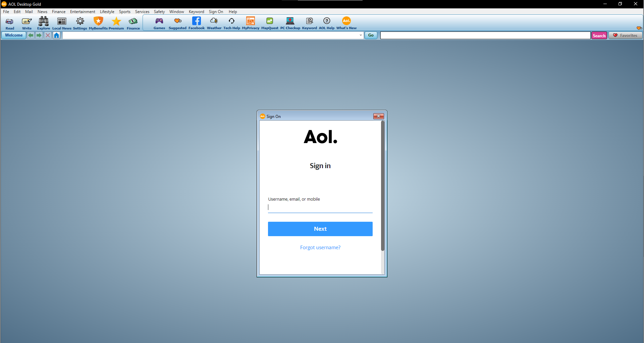The image size is (644, 343).
Task: Open MapQuest from the toolbar
Action: coord(269,23)
